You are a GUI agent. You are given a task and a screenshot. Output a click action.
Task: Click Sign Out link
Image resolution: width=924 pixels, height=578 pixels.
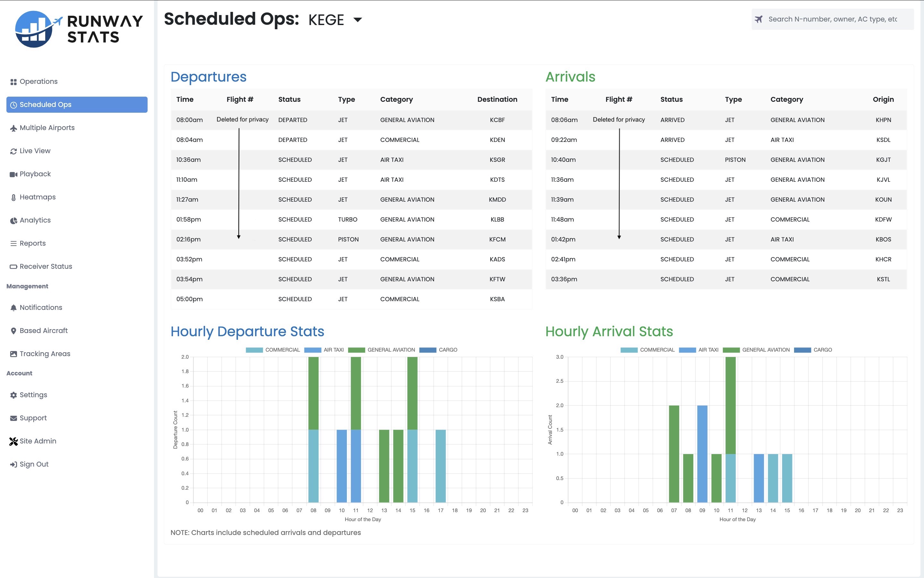77,464
